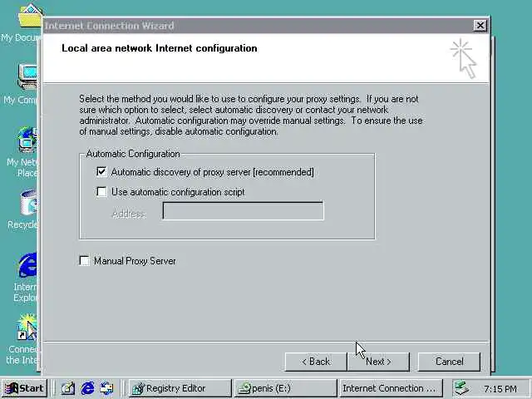Switch to Registry Editor taskbar button
The image size is (532, 399).
(x=180, y=388)
